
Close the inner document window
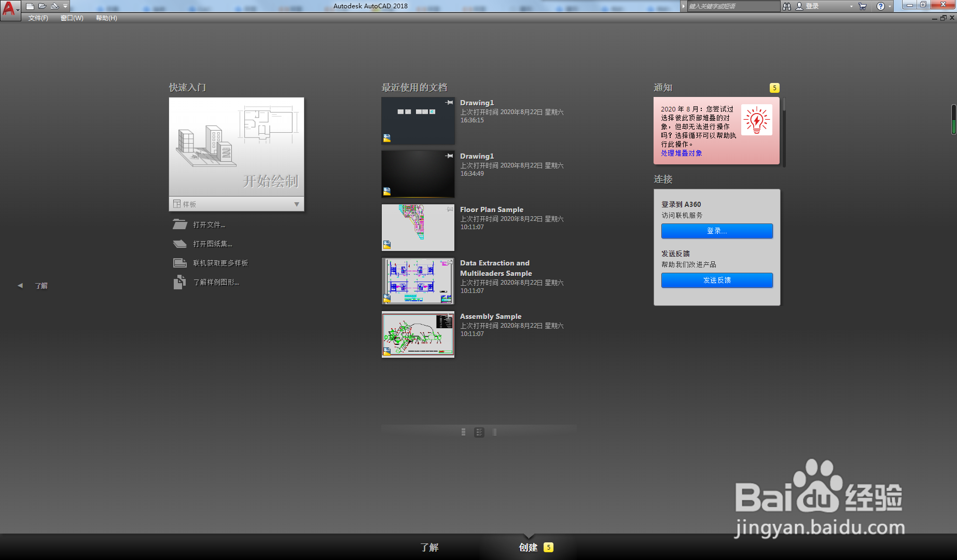[952, 18]
